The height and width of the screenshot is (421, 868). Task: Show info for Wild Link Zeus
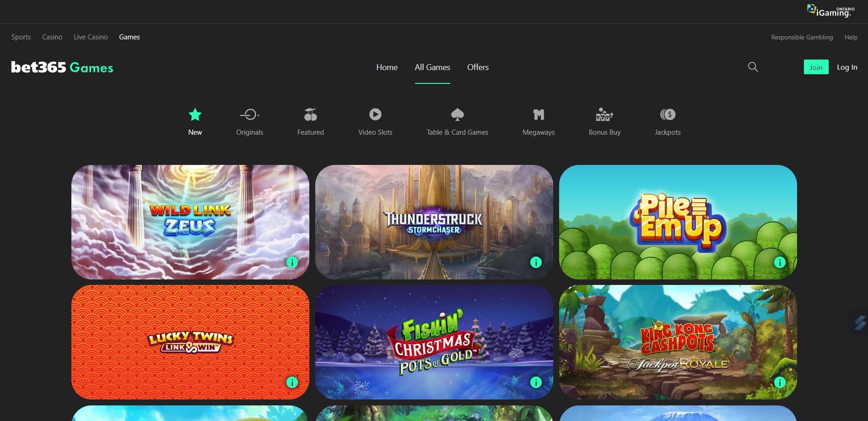(x=292, y=262)
